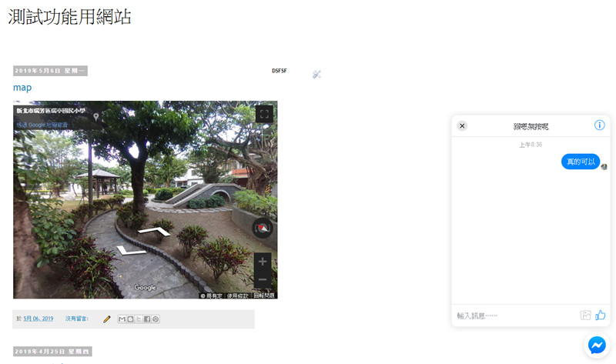The image size is (616, 364).
Task: Click the message input field
Action: point(514,316)
